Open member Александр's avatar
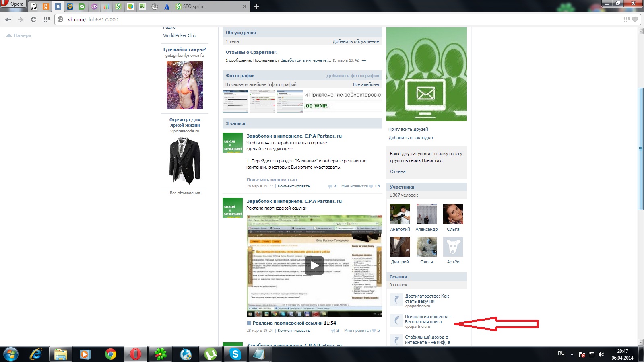Image resolution: width=644 pixels, height=362 pixels. pyautogui.click(x=427, y=214)
